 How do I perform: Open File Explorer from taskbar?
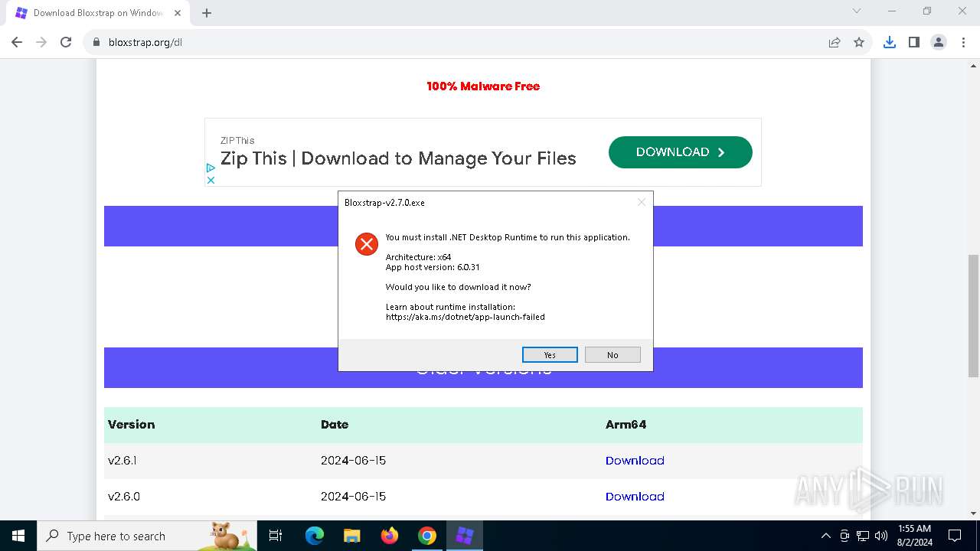click(x=351, y=536)
